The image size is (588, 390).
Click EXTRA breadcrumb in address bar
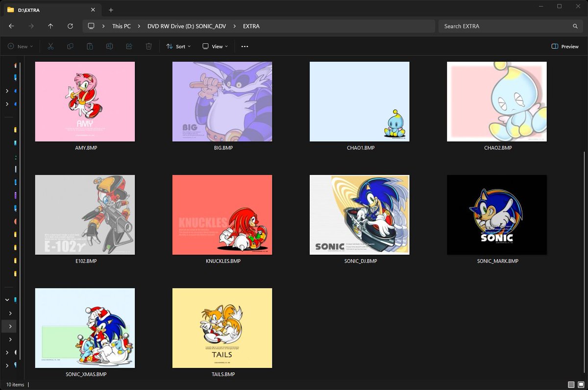[251, 26]
